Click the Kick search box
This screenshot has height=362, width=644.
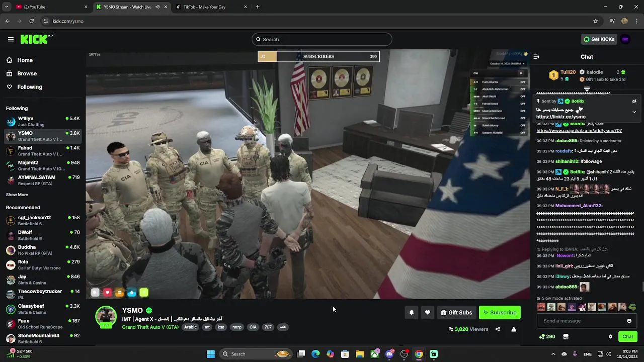coord(322,39)
